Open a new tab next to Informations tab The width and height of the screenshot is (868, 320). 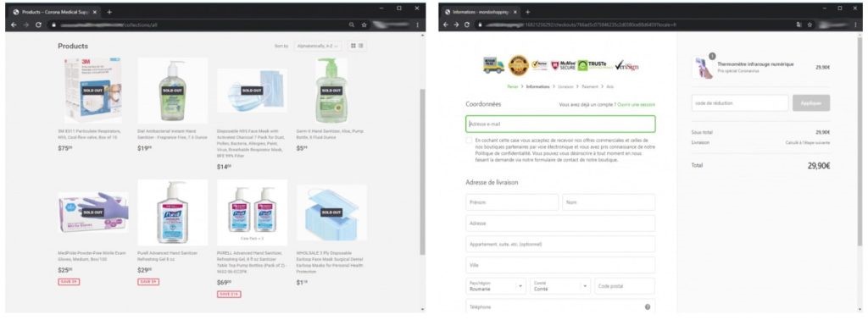(527, 12)
